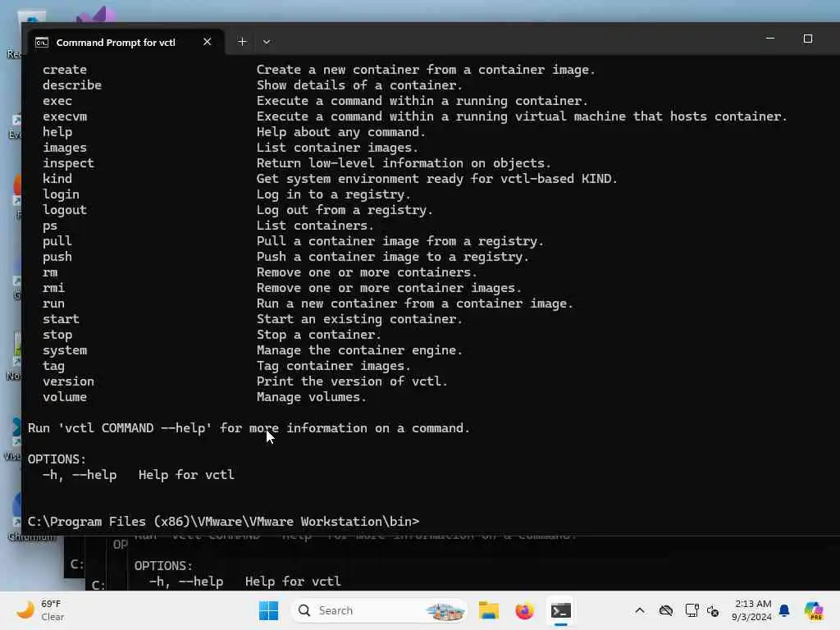The width and height of the screenshot is (840, 630).
Task: Click the 'exec' command text
Action: point(57,101)
